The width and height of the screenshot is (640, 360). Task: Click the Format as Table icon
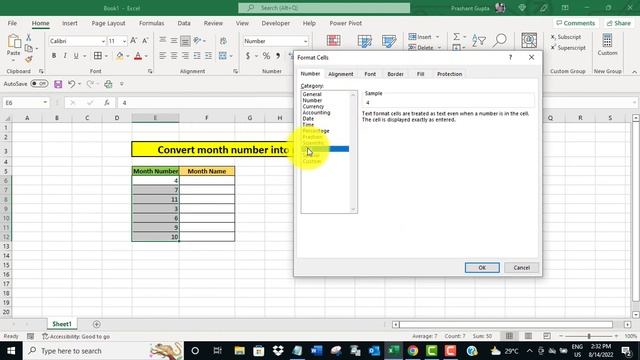pyautogui.click(x=364, y=41)
